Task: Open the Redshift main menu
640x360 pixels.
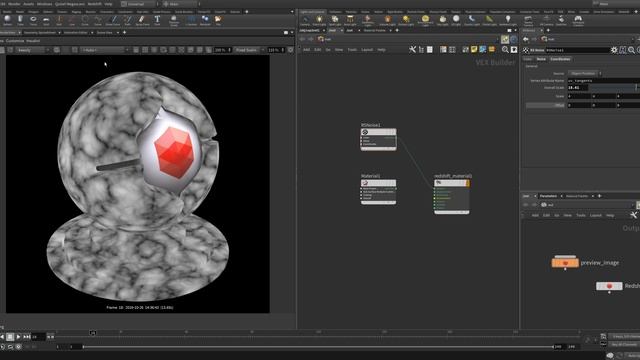Action: [94, 4]
